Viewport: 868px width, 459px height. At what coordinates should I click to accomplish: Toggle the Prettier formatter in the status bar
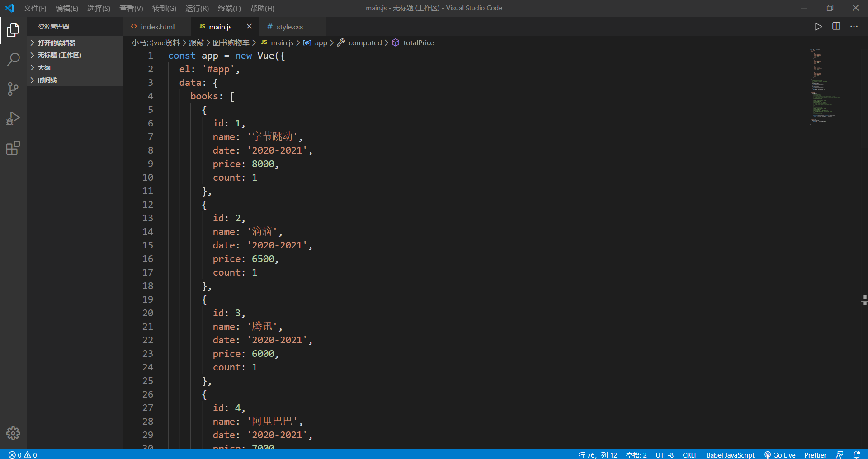pos(815,455)
